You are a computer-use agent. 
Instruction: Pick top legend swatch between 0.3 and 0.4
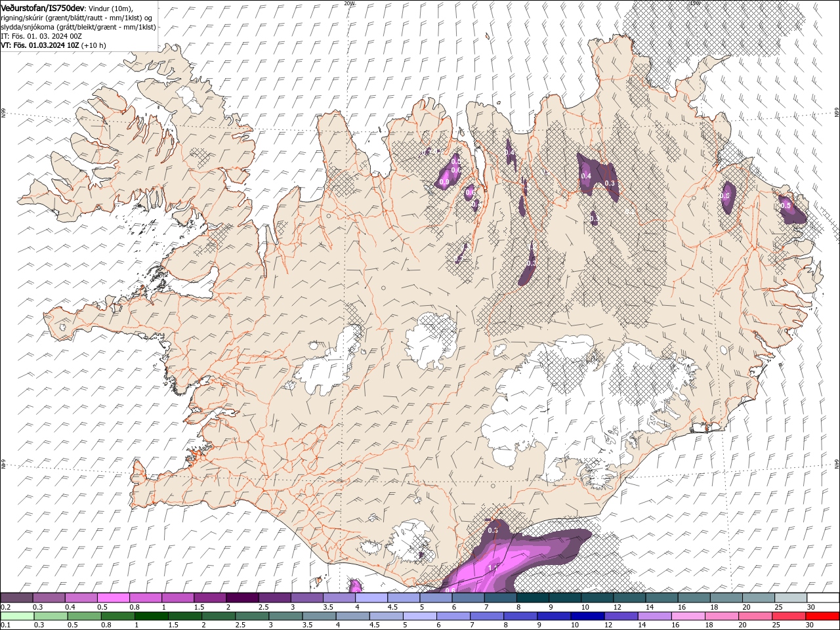click(49, 598)
